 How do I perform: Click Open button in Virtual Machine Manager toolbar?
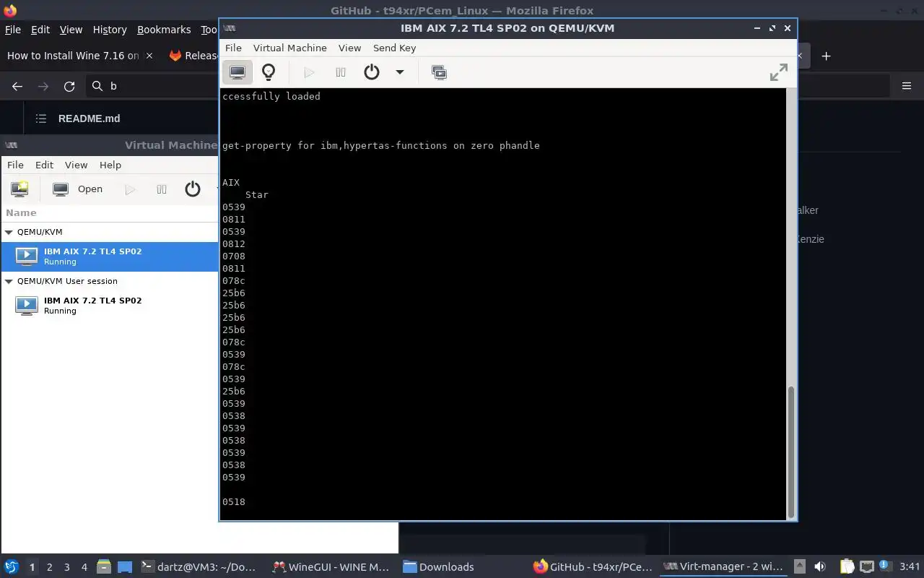[x=79, y=189]
